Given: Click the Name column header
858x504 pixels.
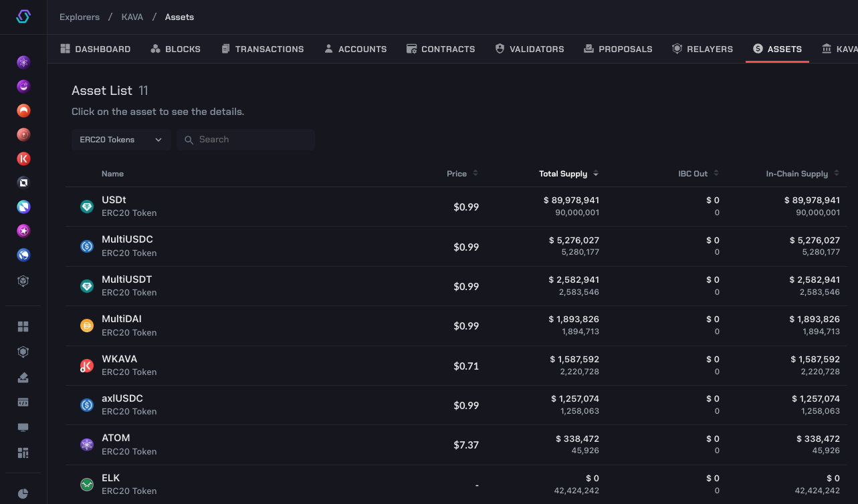Looking at the screenshot, I should [112, 174].
